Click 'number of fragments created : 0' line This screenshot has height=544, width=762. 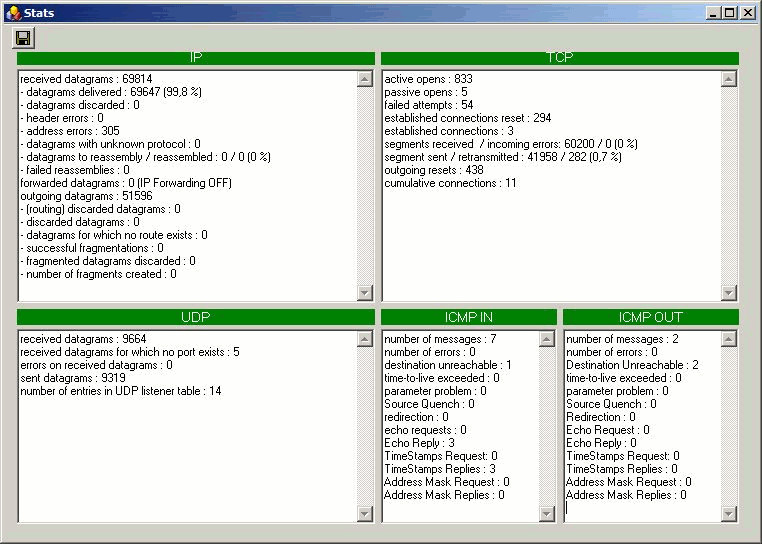click(x=98, y=274)
